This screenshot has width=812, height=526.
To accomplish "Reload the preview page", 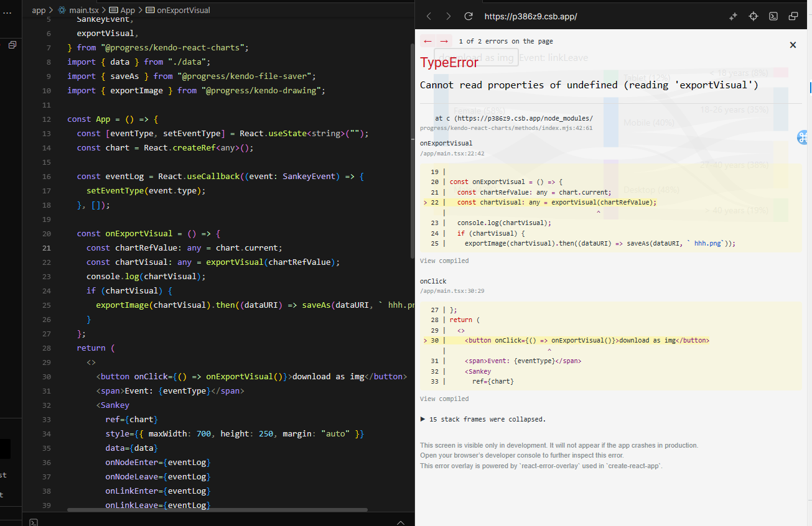I will (469, 16).
